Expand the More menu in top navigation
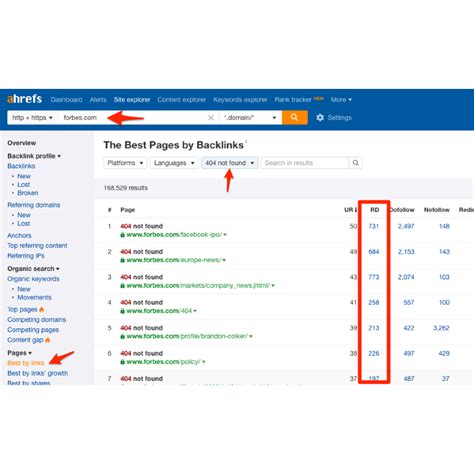Image resolution: width=474 pixels, height=474 pixels. pyautogui.click(x=341, y=99)
